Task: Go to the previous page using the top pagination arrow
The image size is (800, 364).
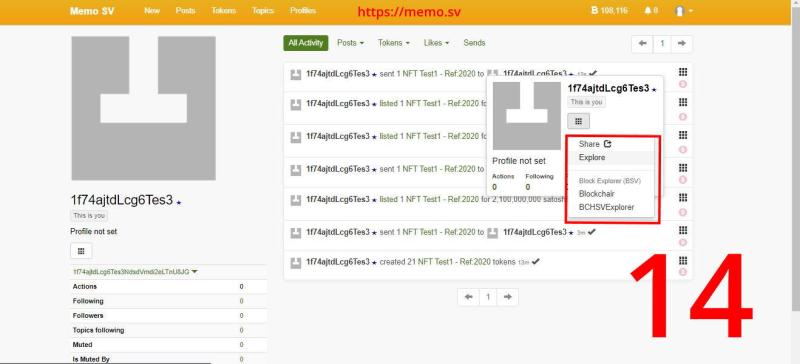Action: pos(642,43)
